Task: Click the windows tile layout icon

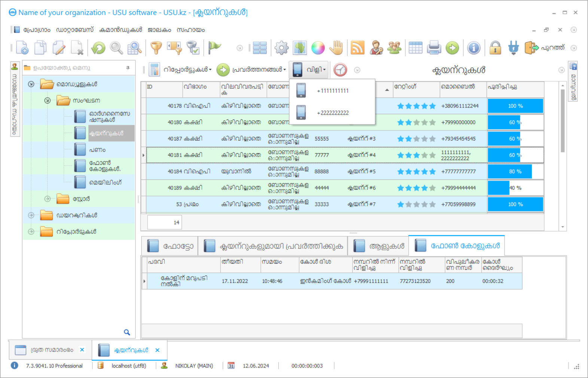Action: click(x=260, y=48)
